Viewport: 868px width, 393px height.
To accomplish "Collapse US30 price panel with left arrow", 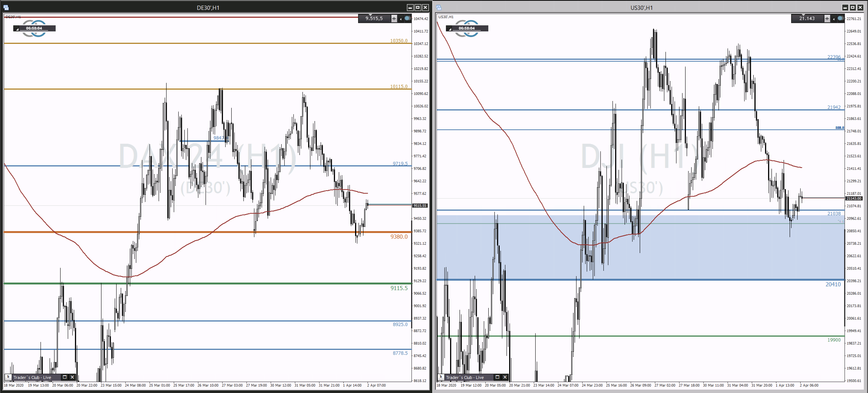I will coord(834,19).
